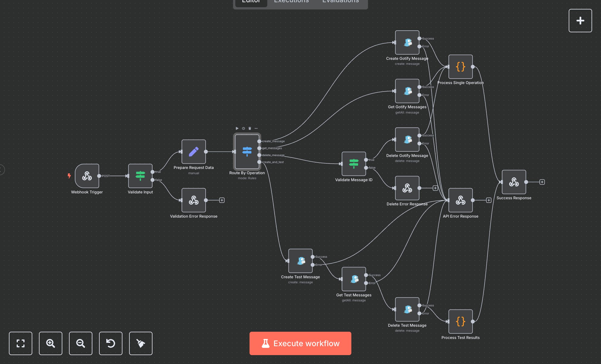Image resolution: width=601 pixels, height=364 pixels.
Task: Click the tidy up workflow broom icon
Action: click(x=141, y=343)
